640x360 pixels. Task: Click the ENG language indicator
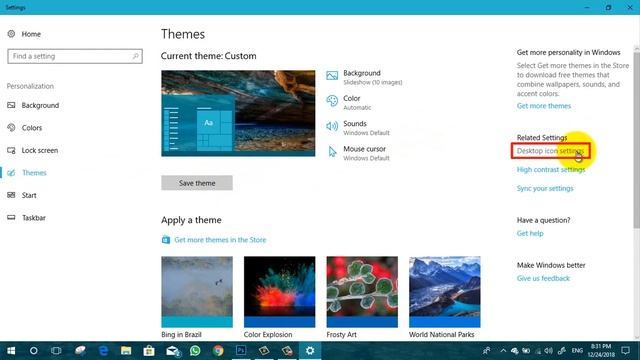pyautogui.click(x=577, y=351)
